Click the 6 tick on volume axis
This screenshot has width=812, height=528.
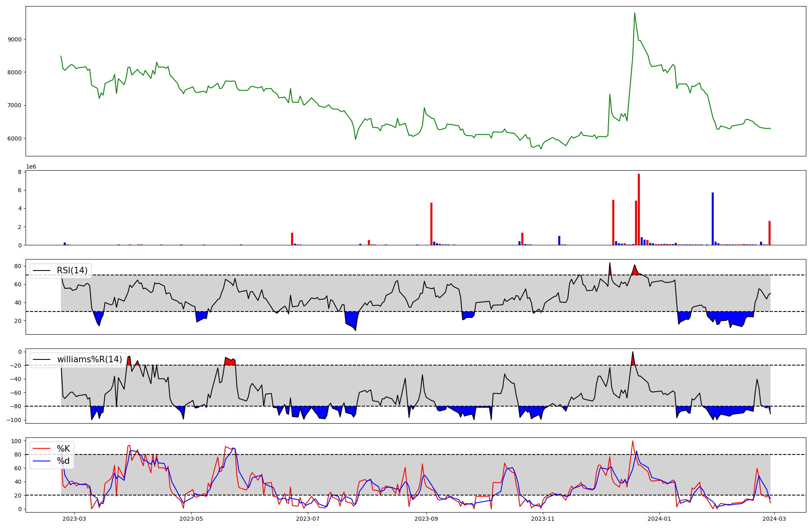tap(19, 190)
